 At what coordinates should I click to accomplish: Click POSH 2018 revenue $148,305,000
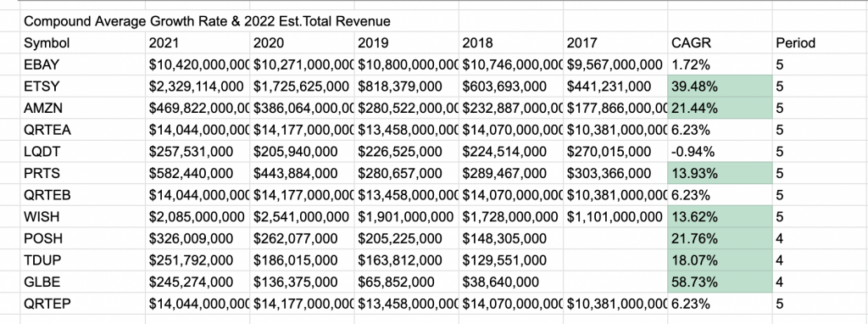[x=511, y=238]
